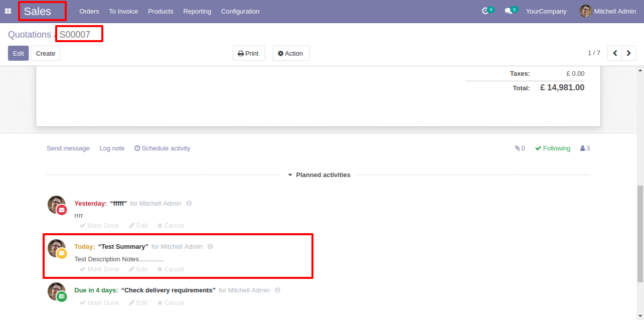The width and height of the screenshot is (644, 320).
Task: Open YourCompany switcher
Action: pos(546,11)
